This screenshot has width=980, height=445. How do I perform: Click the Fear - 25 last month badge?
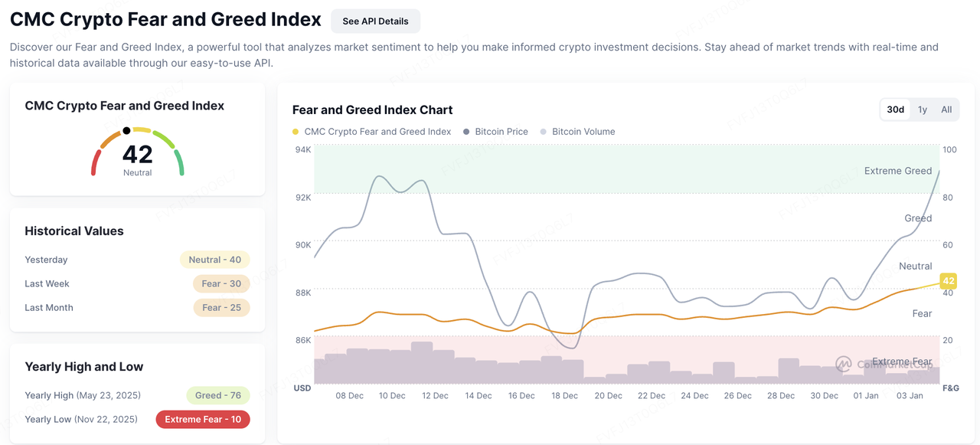[221, 308]
